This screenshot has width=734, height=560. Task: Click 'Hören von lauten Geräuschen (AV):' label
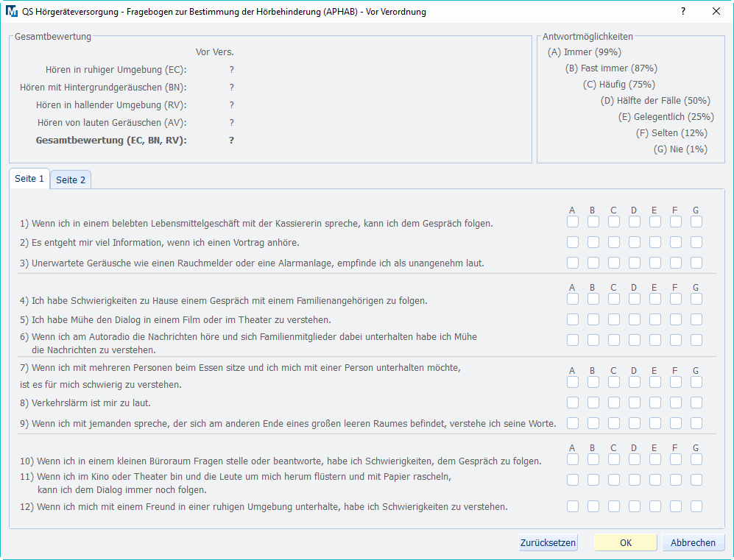tap(112, 123)
